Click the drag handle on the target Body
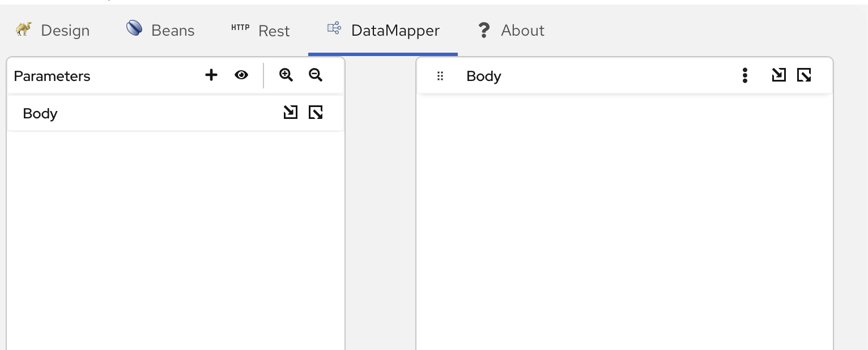The height and width of the screenshot is (350, 868). pyautogui.click(x=440, y=76)
